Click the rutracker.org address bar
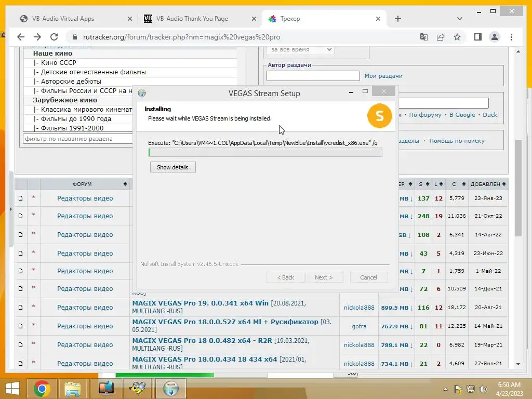The height and width of the screenshot is (399, 532). 181,37
